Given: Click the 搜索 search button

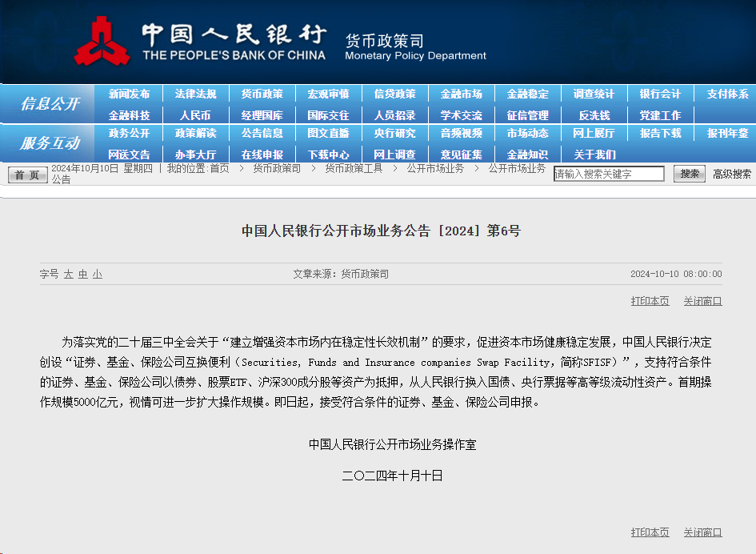Looking at the screenshot, I should coord(690,174).
